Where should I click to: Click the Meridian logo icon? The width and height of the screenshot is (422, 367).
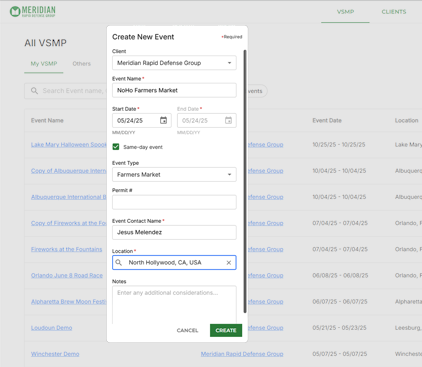[15, 12]
